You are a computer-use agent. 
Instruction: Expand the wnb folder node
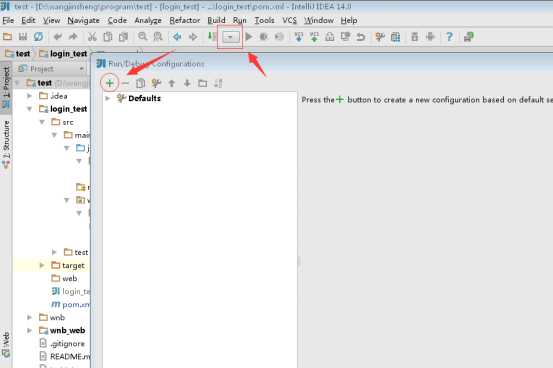point(30,318)
